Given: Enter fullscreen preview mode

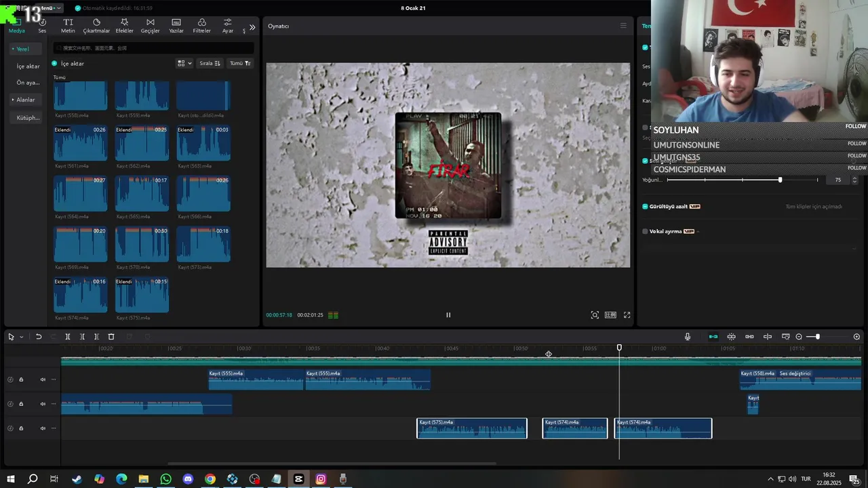Looking at the screenshot, I should click(x=627, y=314).
